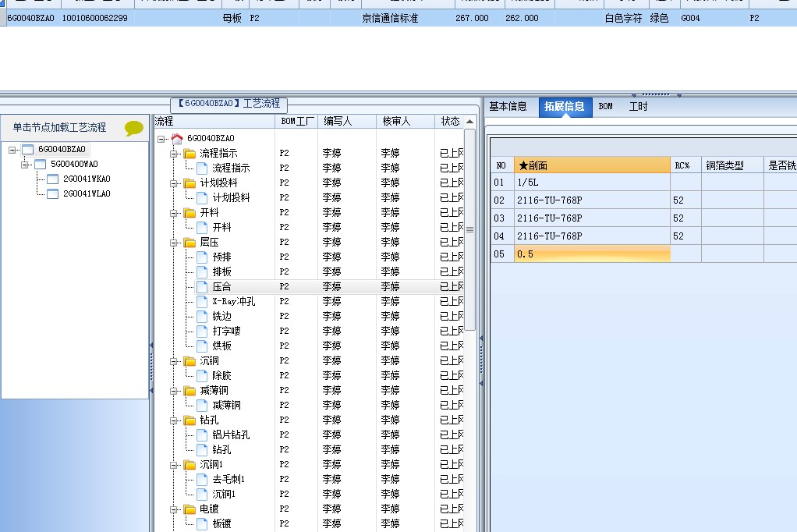
Task: Click the RC% column header
Action: [x=686, y=165]
